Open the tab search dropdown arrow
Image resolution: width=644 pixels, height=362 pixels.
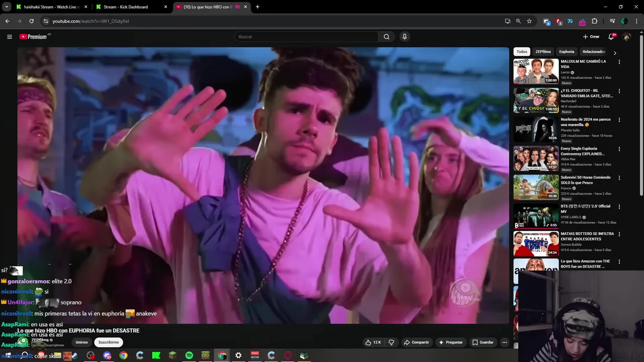[7, 7]
